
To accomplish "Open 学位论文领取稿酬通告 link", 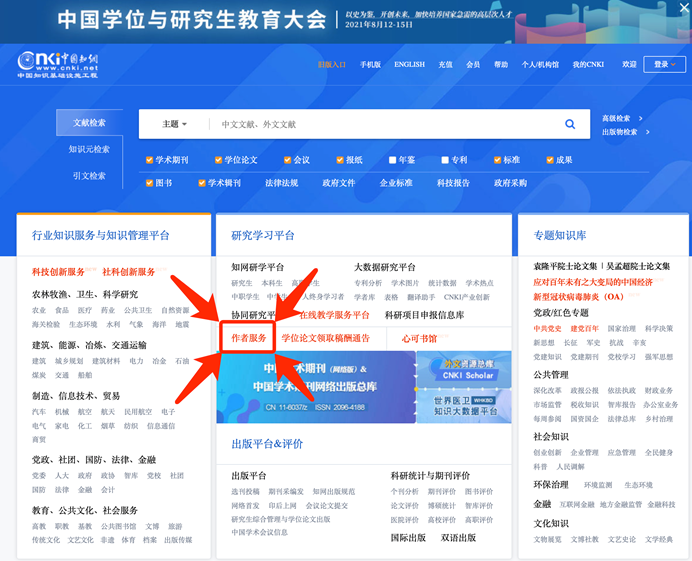I will [x=325, y=338].
